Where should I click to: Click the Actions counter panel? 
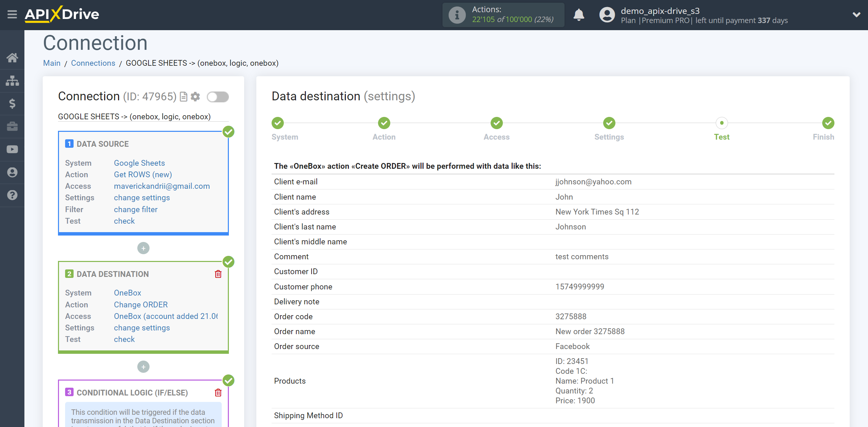(x=504, y=15)
